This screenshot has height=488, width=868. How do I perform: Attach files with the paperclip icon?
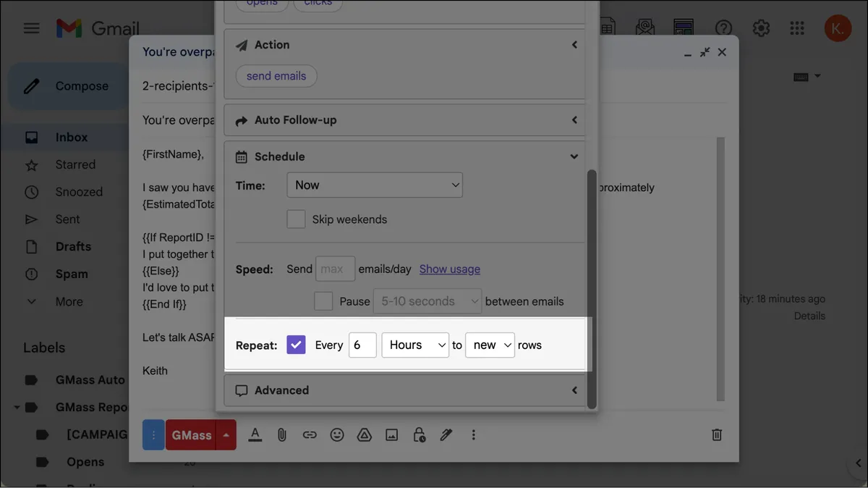[x=282, y=434]
